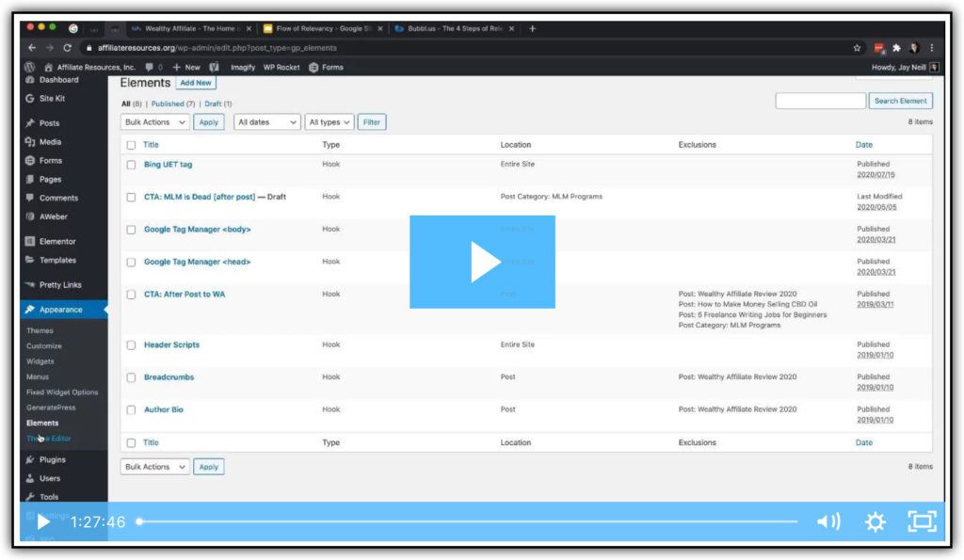
Task: Open top Bulk Actions dropdown
Action: [x=155, y=122]
